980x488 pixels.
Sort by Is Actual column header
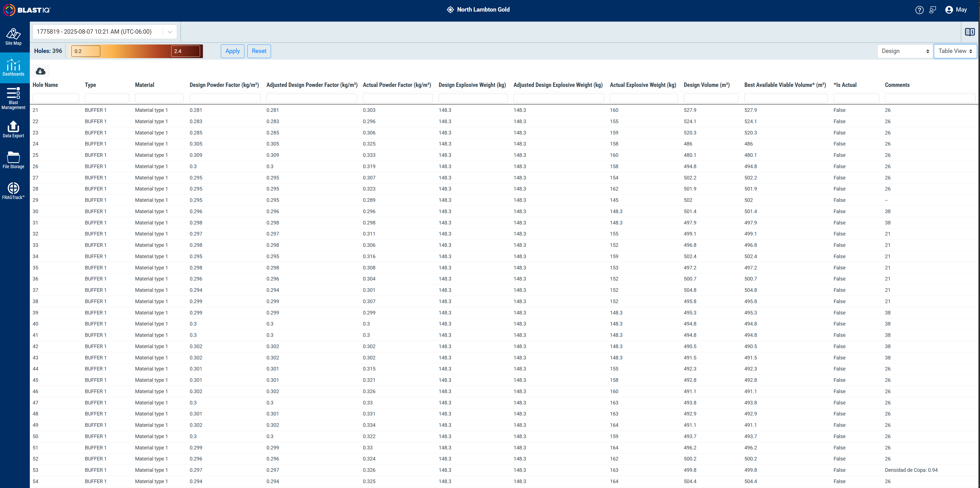(845, 85)
